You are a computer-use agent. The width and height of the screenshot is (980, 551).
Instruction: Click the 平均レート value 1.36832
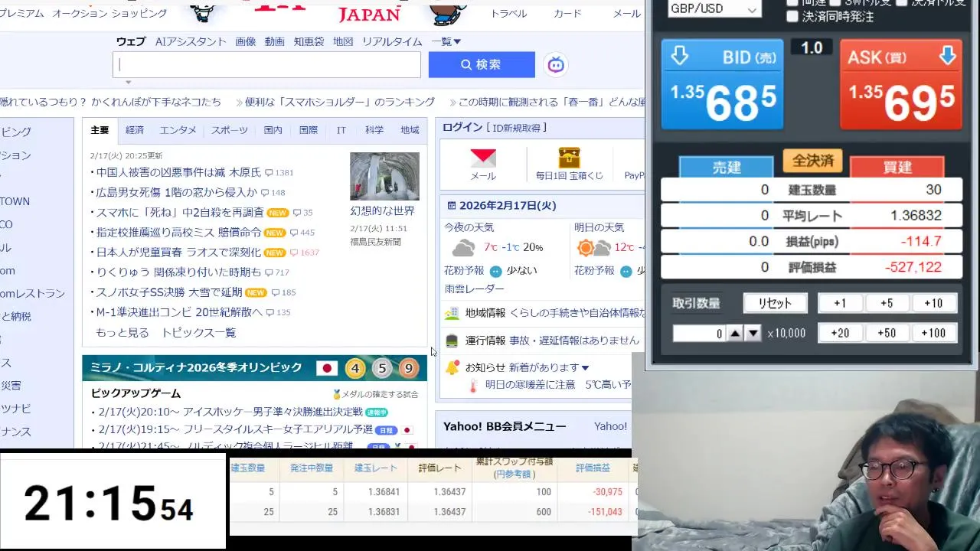point(916,216)
